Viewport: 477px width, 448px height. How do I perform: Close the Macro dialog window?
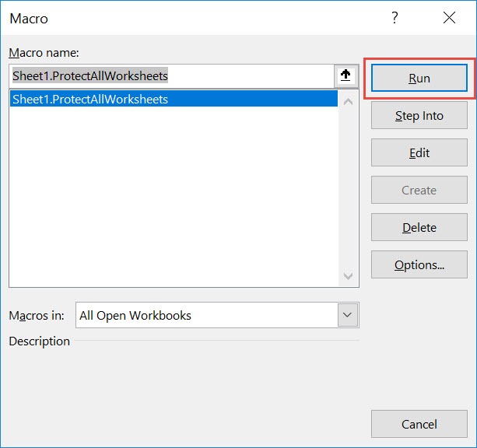(x=449, y=18)
